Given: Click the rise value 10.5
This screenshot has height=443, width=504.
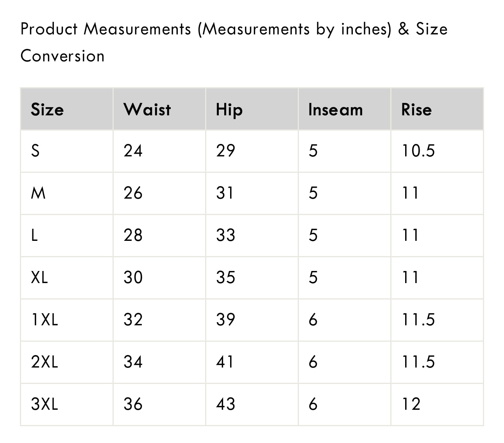Looking at the screenshot, I should click(418, 151).
